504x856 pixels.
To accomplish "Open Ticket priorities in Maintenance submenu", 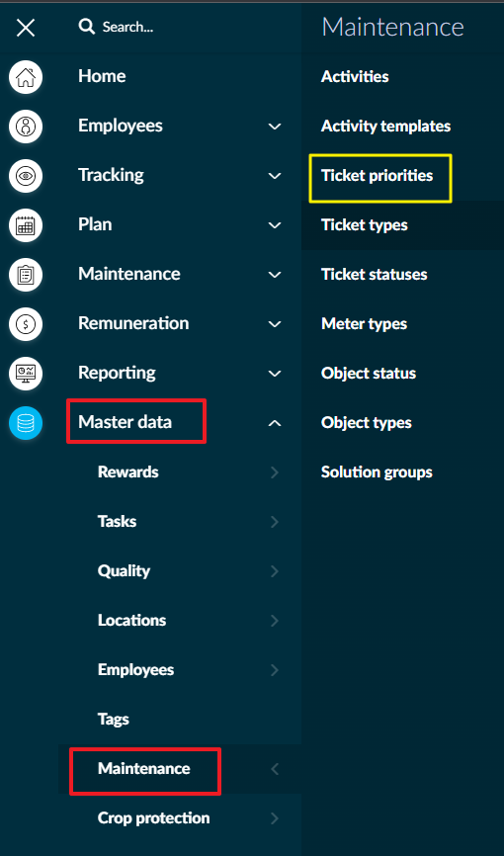I will (x=377, y=176).
